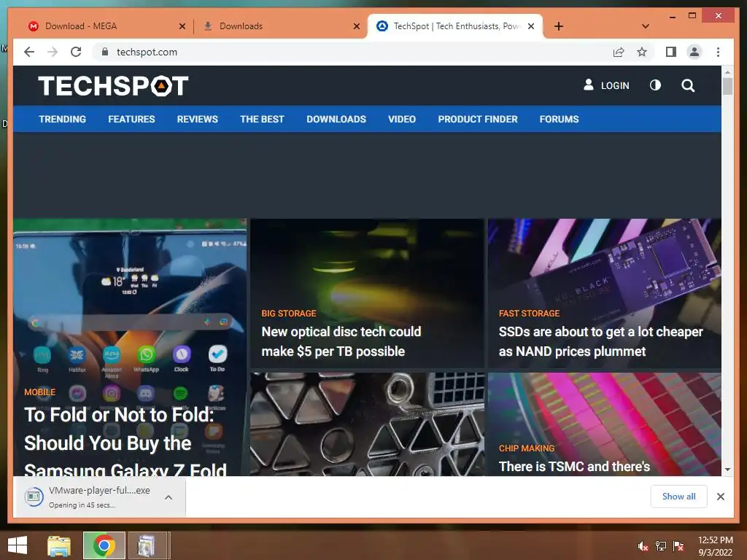Click Chrome icon in taskbar
Image resolution: width=747 pixels, height=560 pixels.
pos(104,545)
